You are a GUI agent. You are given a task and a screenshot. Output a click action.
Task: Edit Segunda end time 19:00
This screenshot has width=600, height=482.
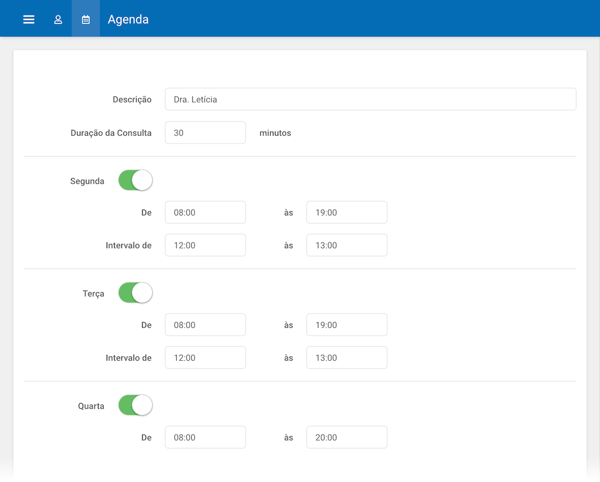[347, 212]
